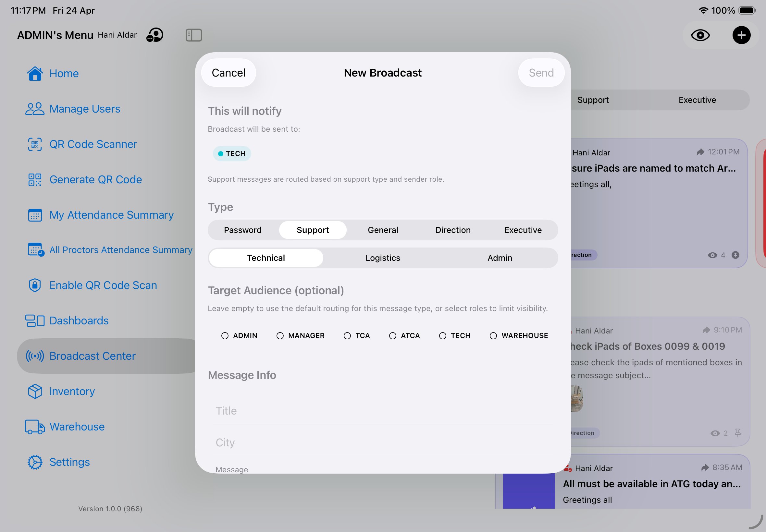Click the Warehouse truck icon

click(35, 427)
